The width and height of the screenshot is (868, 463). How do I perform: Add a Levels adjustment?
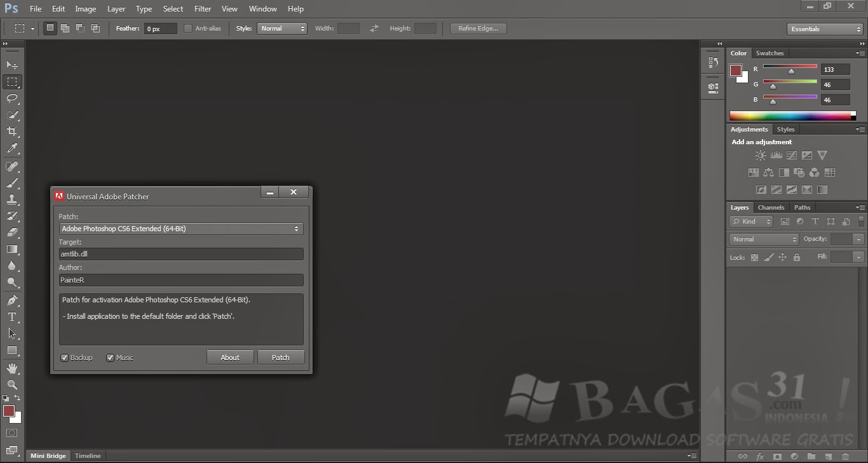[776, 155]
